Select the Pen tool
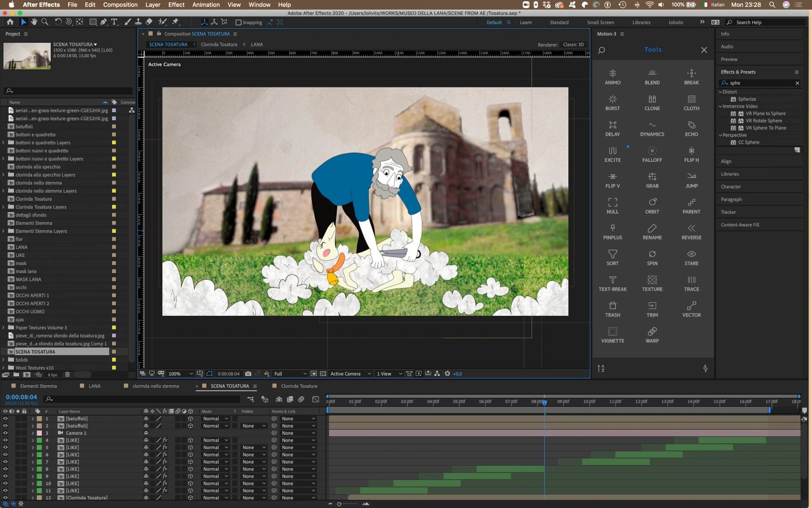The image size is (812, 508). coord(104,22)
